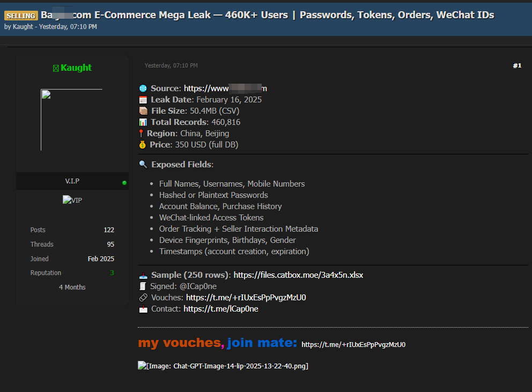This screenshot has width=532, height=392.
Task: Click the SELLING thread prefix badge
Action: pyautogui.click(x=21, y=16)
